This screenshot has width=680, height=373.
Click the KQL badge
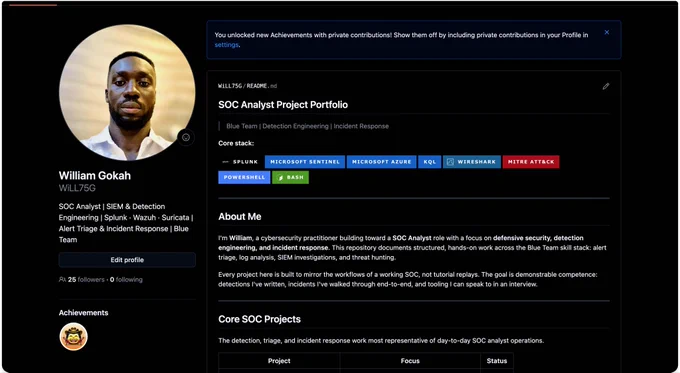429,162
